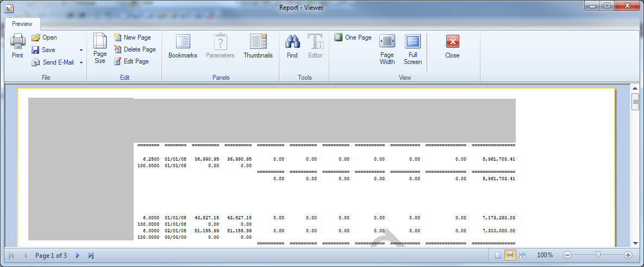Show the Bookmarks panel
This screenshot has width=644, height=267.
pyautogui.click(x=183, y=46)
